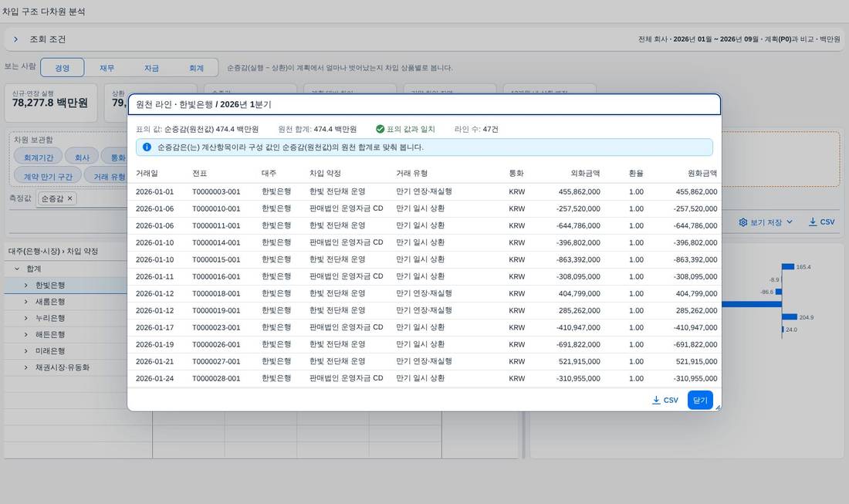The width and height of the screenshot is (849, 504).
Task: Click the 회사 dimension chip
Action: click(82, 157)
